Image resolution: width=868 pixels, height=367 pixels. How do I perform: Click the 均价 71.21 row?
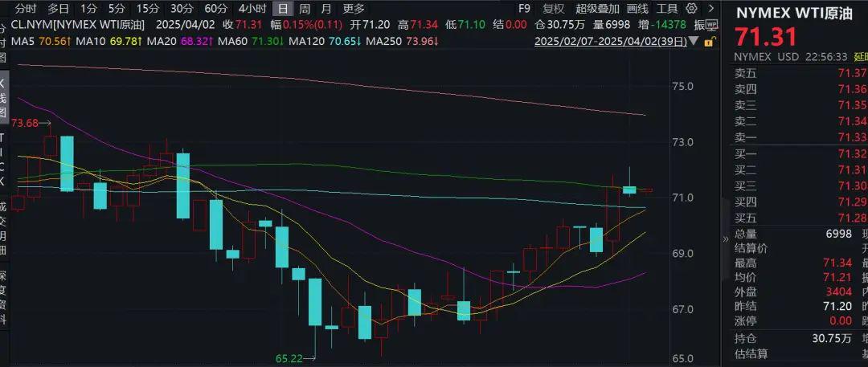click(x=793, y=277)
